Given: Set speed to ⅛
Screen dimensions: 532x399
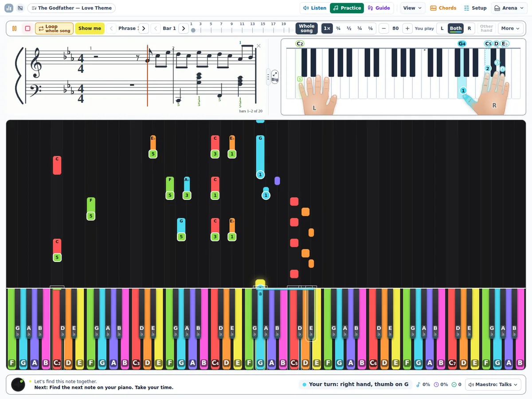Looking at the screenshot, I should pos(370,28).
